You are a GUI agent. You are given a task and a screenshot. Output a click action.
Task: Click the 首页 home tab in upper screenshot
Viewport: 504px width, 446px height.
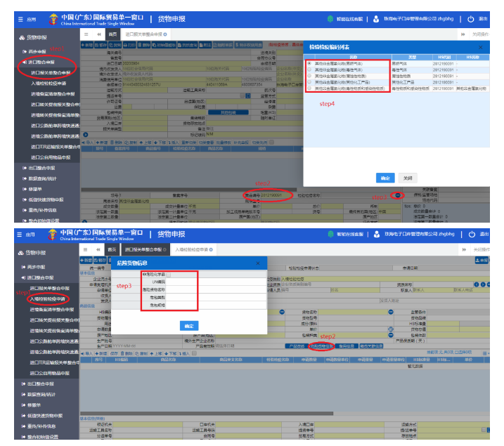click(112, 34)
